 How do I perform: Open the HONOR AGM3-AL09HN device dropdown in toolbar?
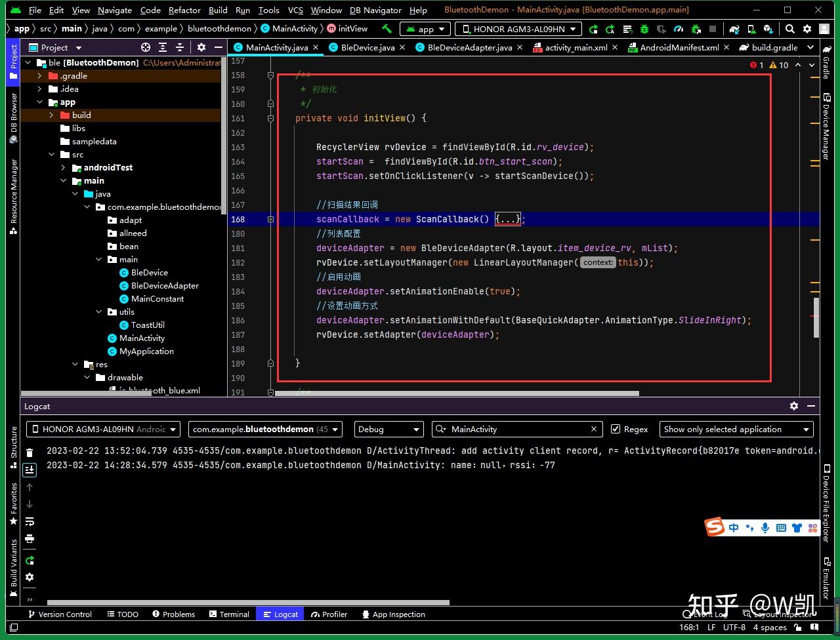click(519, 29)
